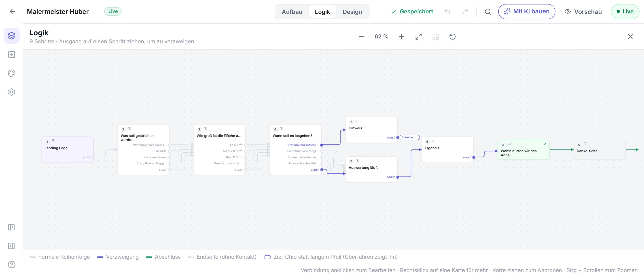Viewport: 644px width, 277px height.
Task: Click the add element plus icon in sidebar
Action: 11,55
